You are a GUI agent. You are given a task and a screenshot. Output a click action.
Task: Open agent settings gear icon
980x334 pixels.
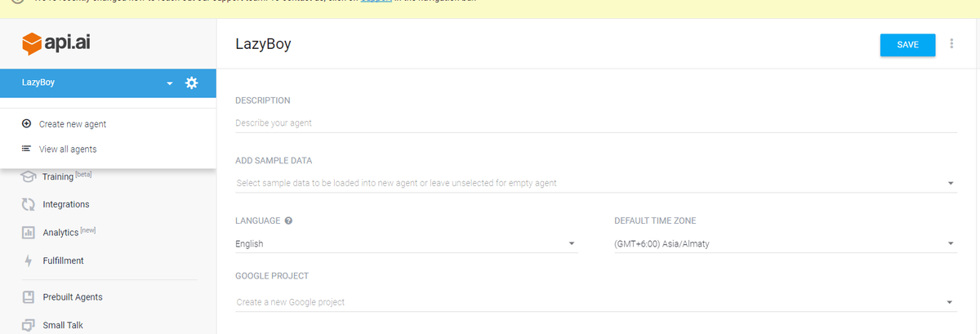point(192,82)
